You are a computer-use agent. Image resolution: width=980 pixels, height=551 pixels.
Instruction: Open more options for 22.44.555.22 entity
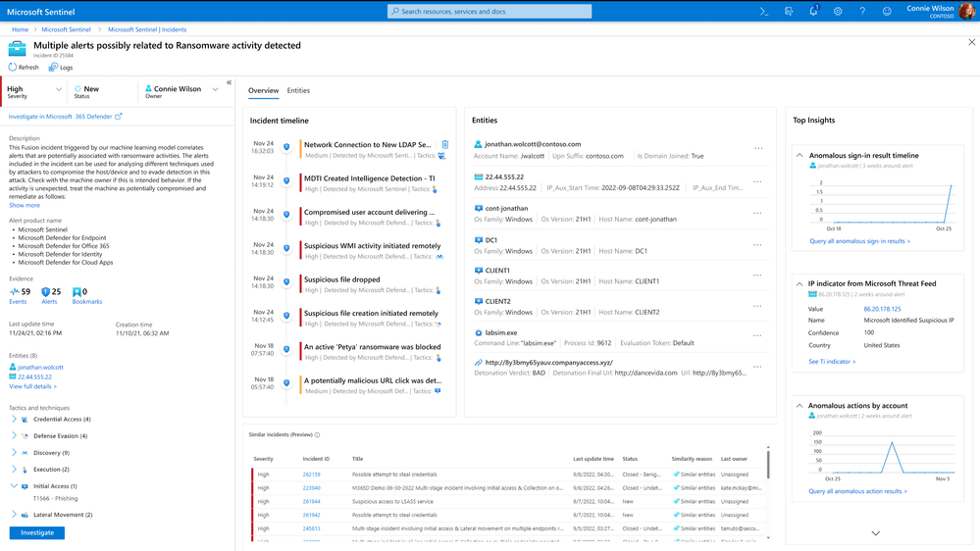click(757, 181)
